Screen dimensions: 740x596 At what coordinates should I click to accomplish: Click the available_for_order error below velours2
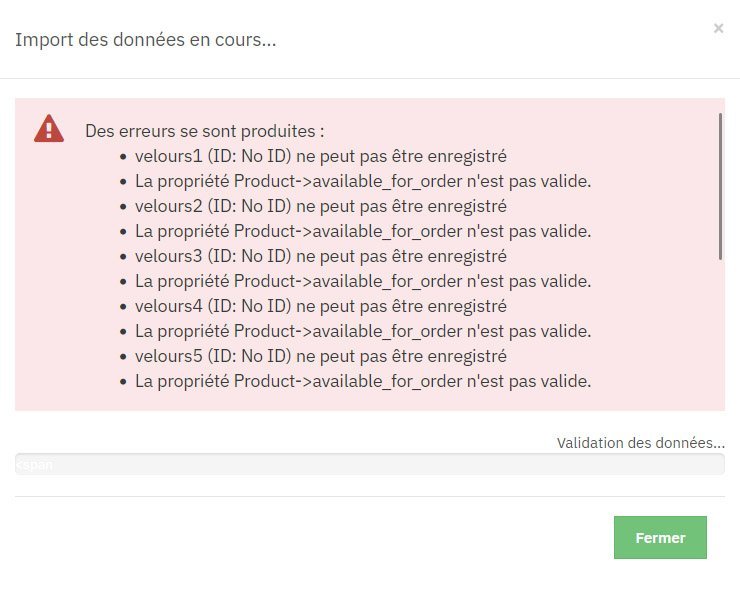363,231
